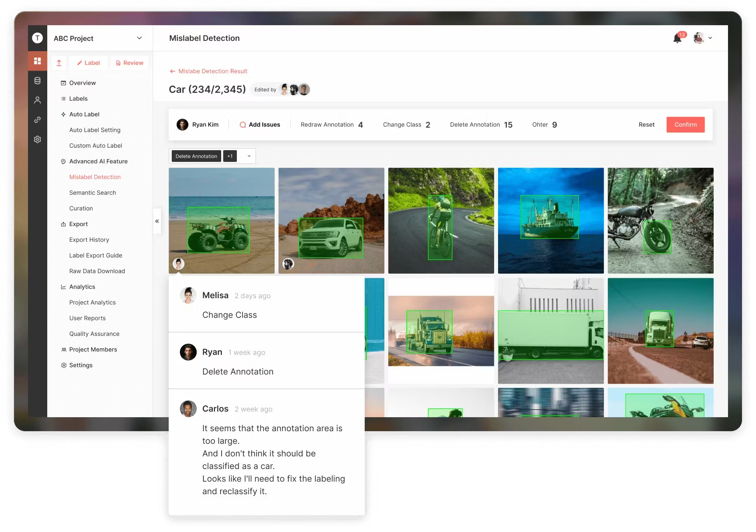
Task: Select the Labels menu item
Action: click(x=78, y=98)
